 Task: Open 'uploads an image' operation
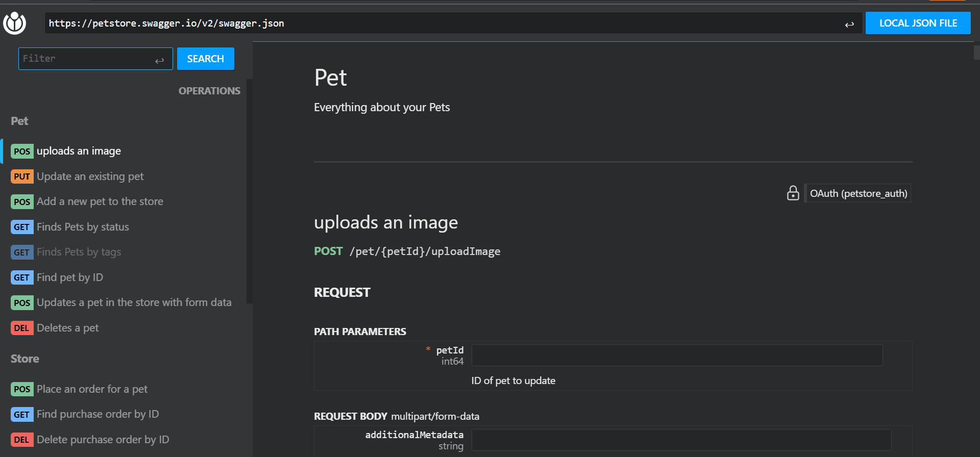(x=79, y=151)
